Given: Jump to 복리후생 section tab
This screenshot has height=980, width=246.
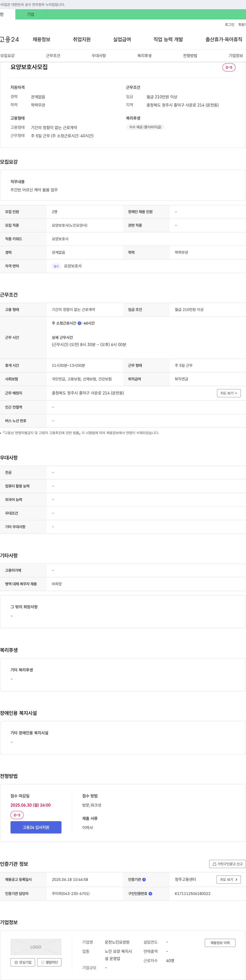Looking at the screenshot, I should (x=145, y=56).
